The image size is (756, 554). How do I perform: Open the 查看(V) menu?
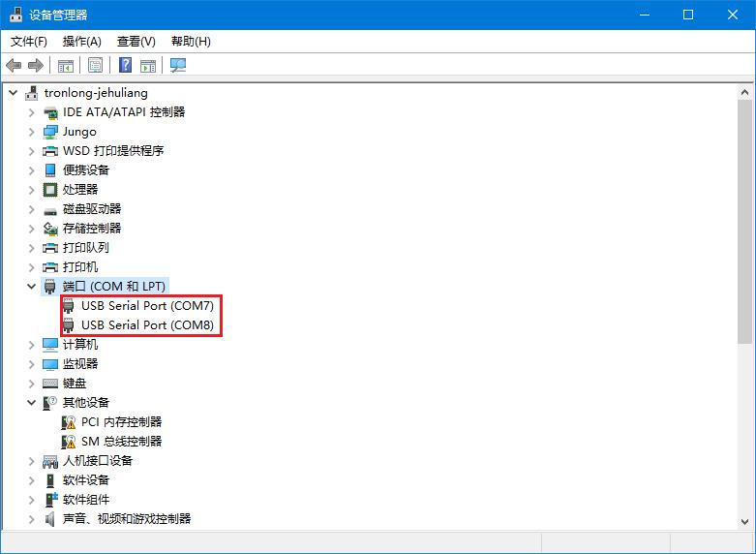136,42
